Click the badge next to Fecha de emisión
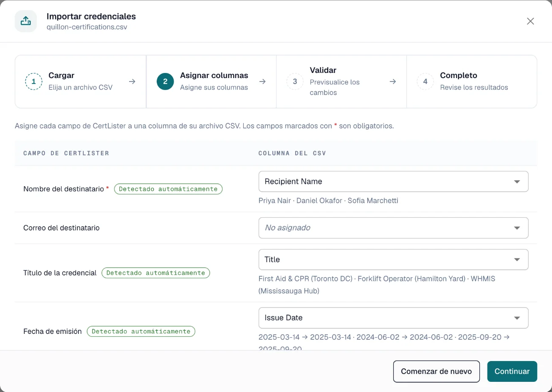Screen dimensions: 552x392 [141, 331]
